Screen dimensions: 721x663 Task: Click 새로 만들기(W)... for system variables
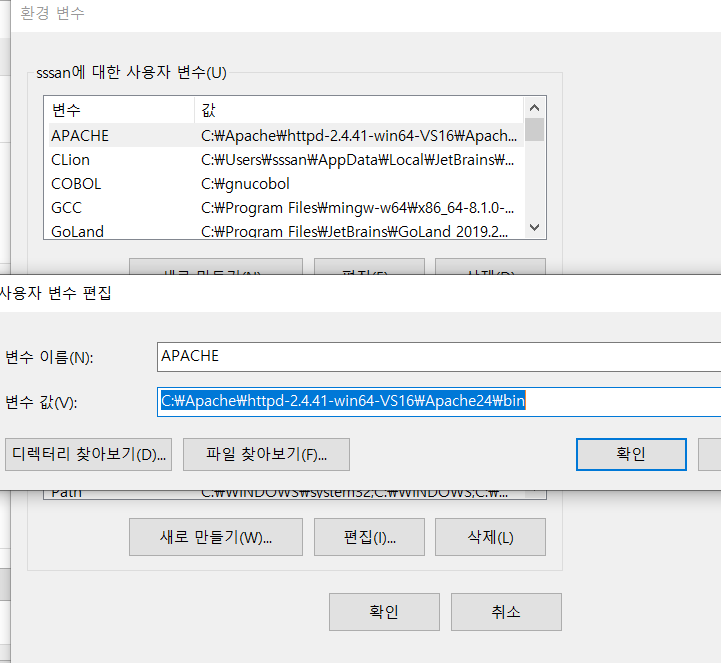coord(216,537)
